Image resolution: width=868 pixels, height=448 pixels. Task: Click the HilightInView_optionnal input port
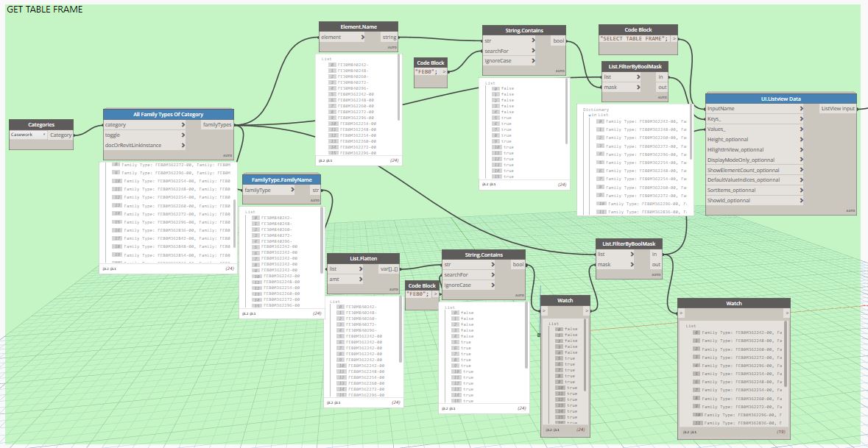754,149
